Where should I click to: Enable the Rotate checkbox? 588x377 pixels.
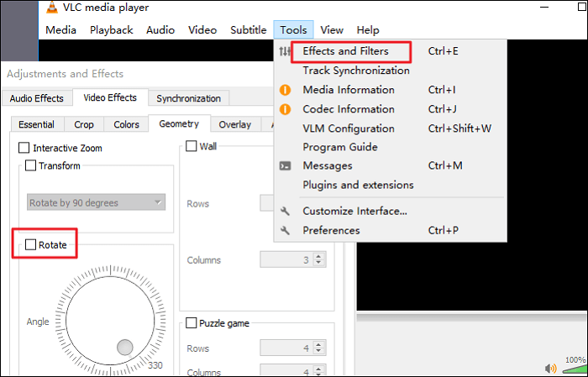[x=31, y=245]
